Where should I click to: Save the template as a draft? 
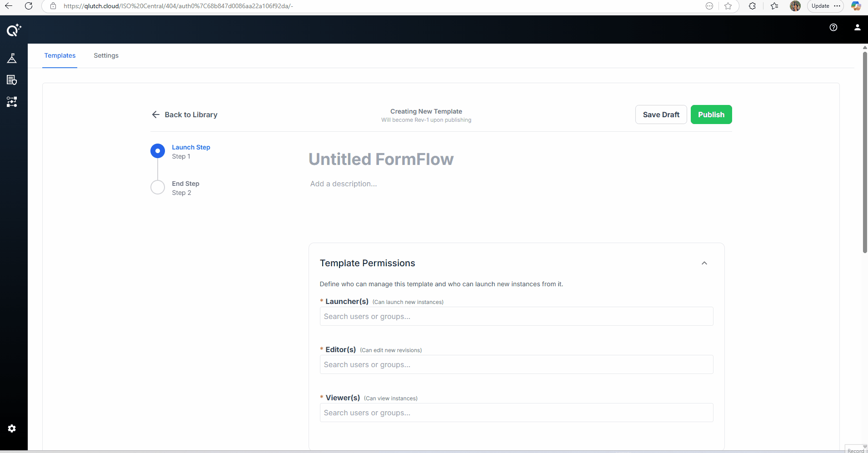[x=660, y=114]
